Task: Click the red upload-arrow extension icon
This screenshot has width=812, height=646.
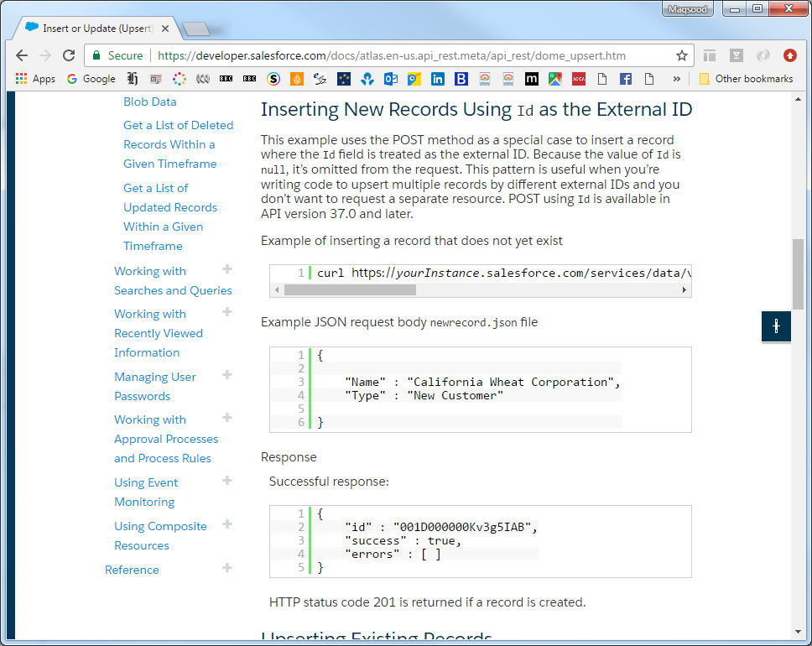Action: (789, 55)
